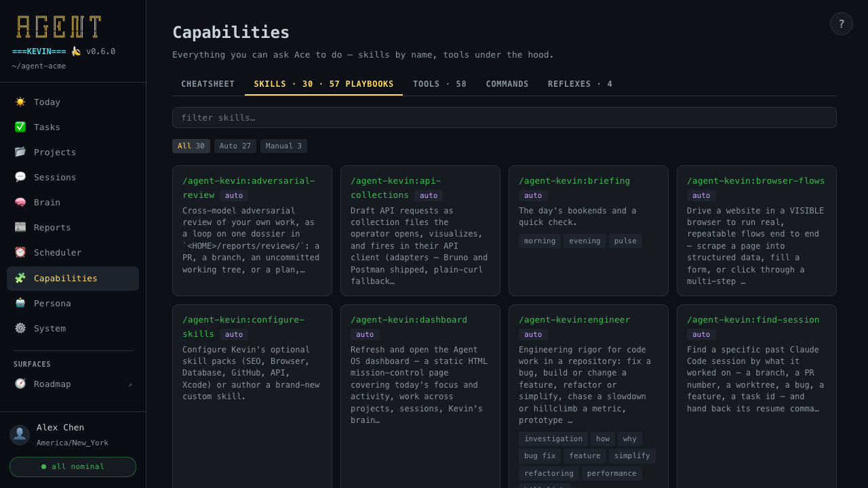The height and width of the screenshot is (488, 868).
Task: Open the Today sun icon
Action: (20, 102)
